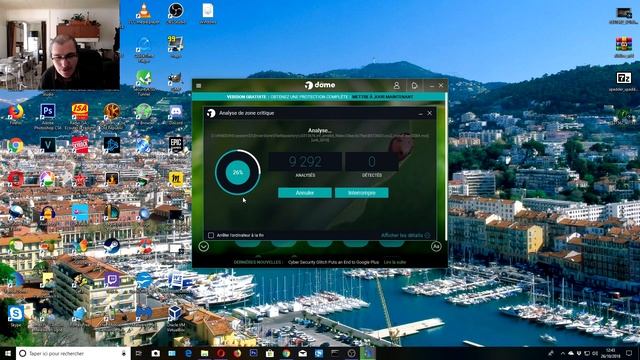Click the taskbar search microphone icon
Viewport: 640px width, 360px height.
124,353
